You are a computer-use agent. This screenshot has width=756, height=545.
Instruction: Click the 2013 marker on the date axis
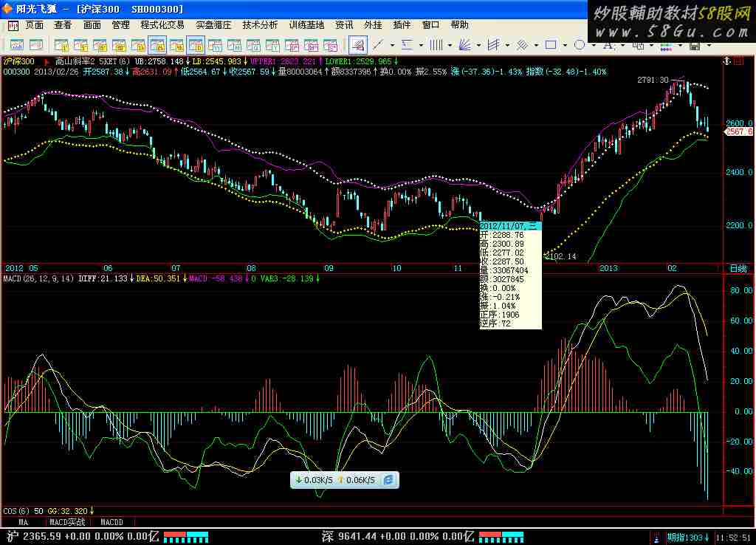[x=608, y=268]
